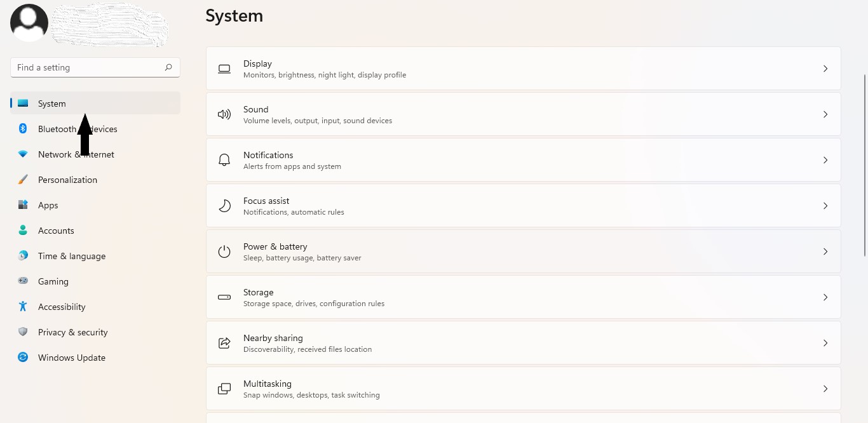Screen dimensions: 868x423
Task: Click the Windows Update refresh icon
Action: click(23, 357)
